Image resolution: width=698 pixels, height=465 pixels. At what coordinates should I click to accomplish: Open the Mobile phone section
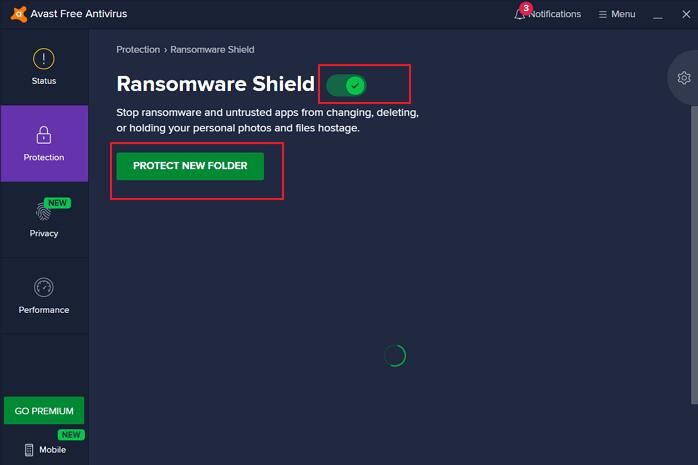45,450
